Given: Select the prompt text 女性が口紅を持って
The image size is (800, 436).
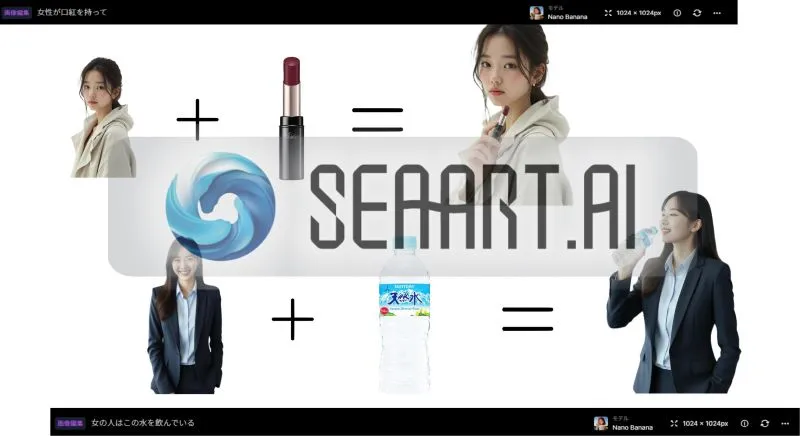Looking at the screenshot, I should (72, 12).
